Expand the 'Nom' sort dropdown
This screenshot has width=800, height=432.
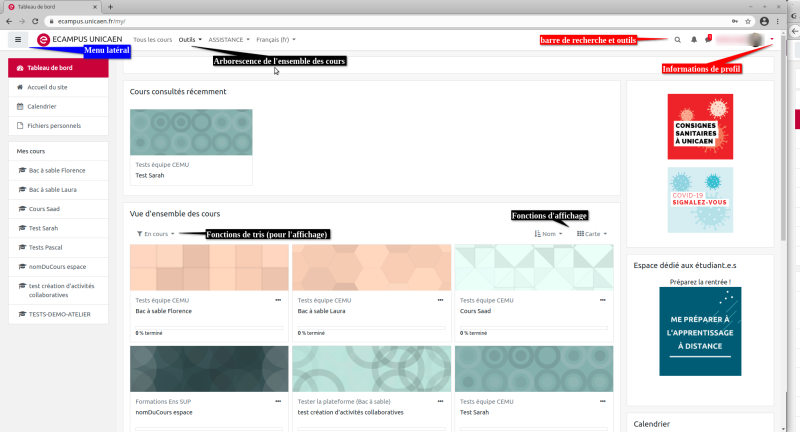coord(549,234)
